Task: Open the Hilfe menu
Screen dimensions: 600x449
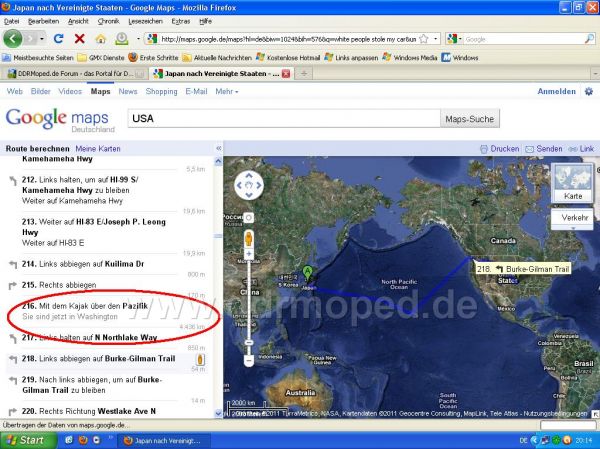Action: 205,21
